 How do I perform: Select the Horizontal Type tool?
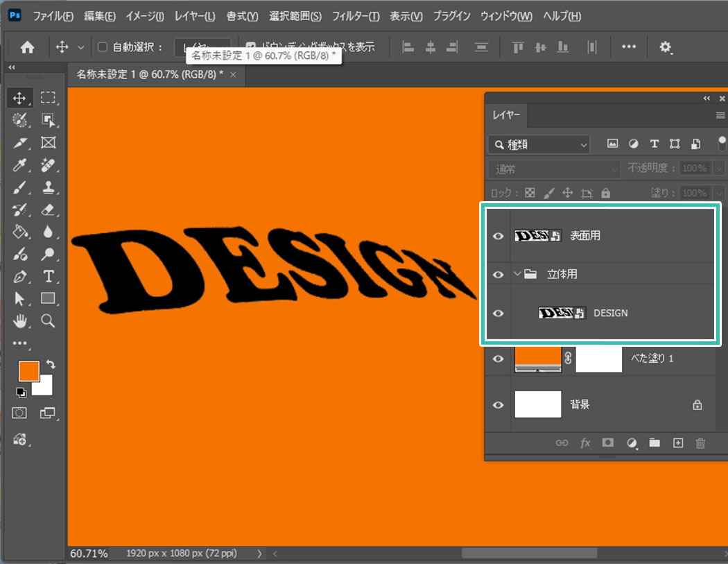click(x=49, y=276)
